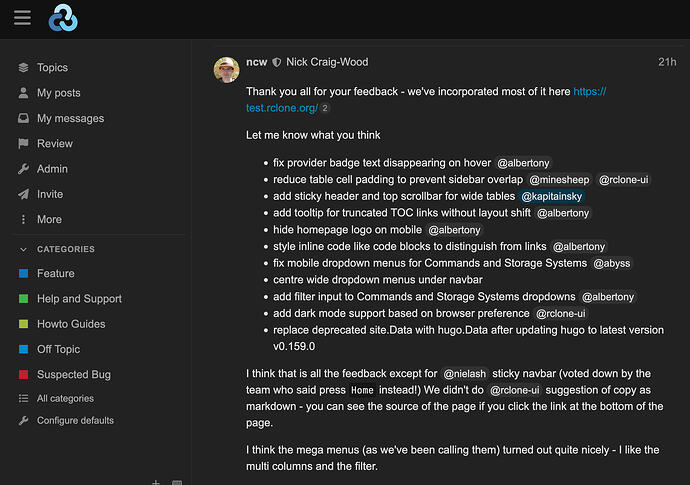Click the Topics stack icon

[x=23, y=67]
